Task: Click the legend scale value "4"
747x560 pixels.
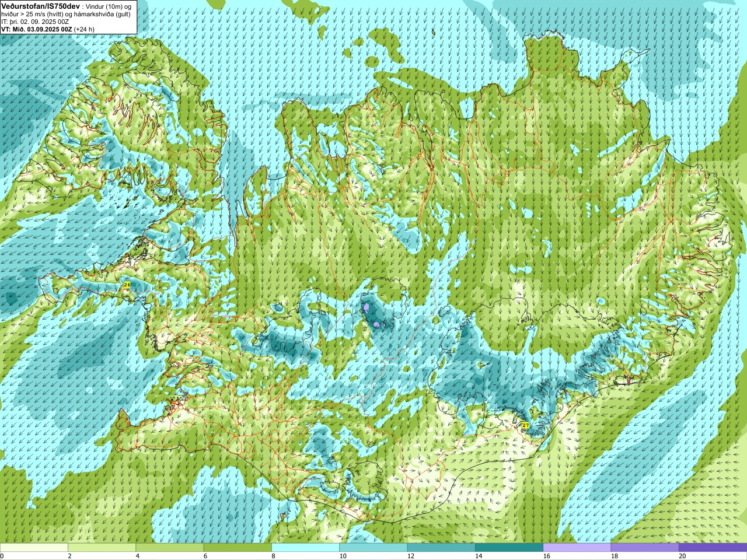Action: (x=137, y=556)
